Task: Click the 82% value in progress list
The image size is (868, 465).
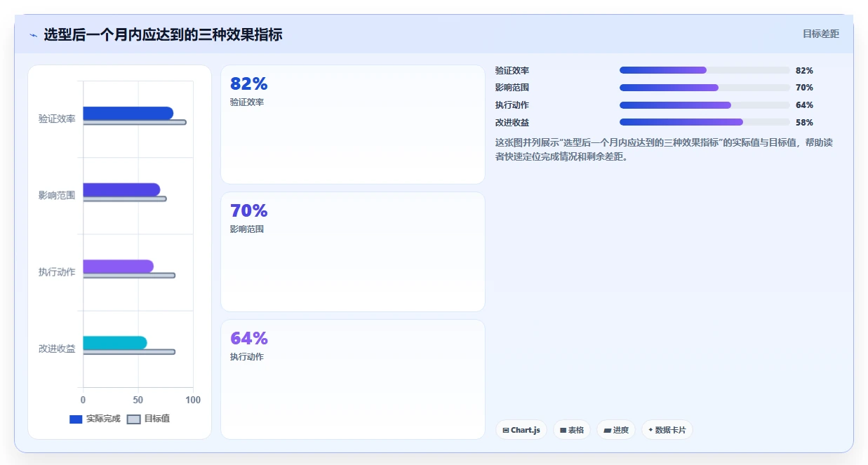Action: pyautogui.click(x=804, y=70)
